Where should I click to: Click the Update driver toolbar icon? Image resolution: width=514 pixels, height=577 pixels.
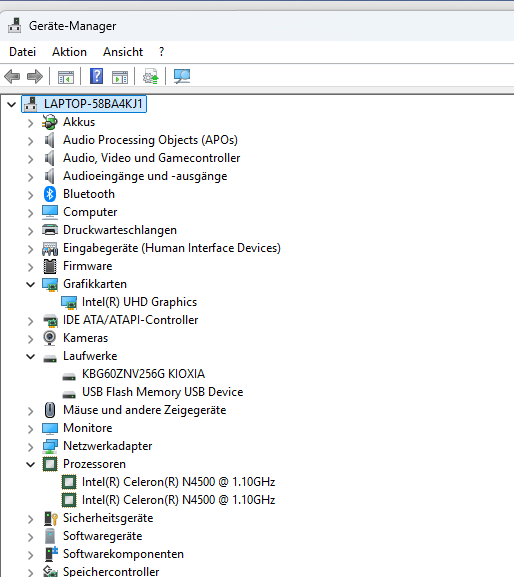150,76
